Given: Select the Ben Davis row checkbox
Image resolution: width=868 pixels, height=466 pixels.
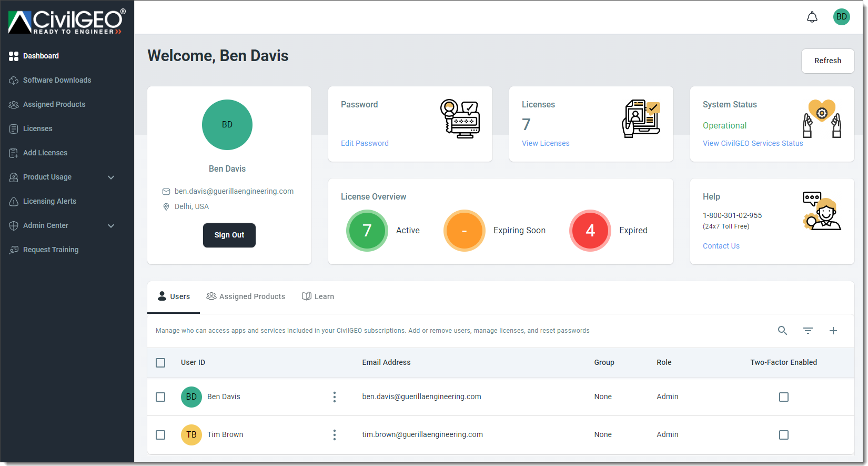Looking at the screenshot, I should pos(160,397).
